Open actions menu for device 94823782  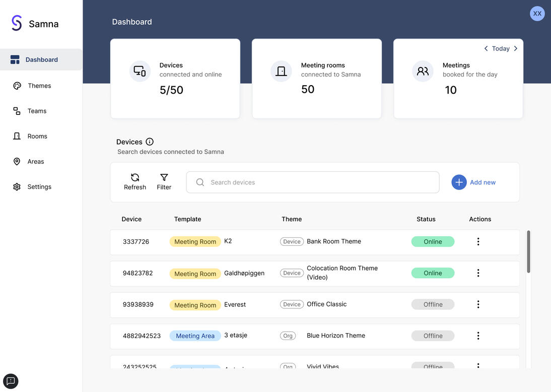coord(478,273)
